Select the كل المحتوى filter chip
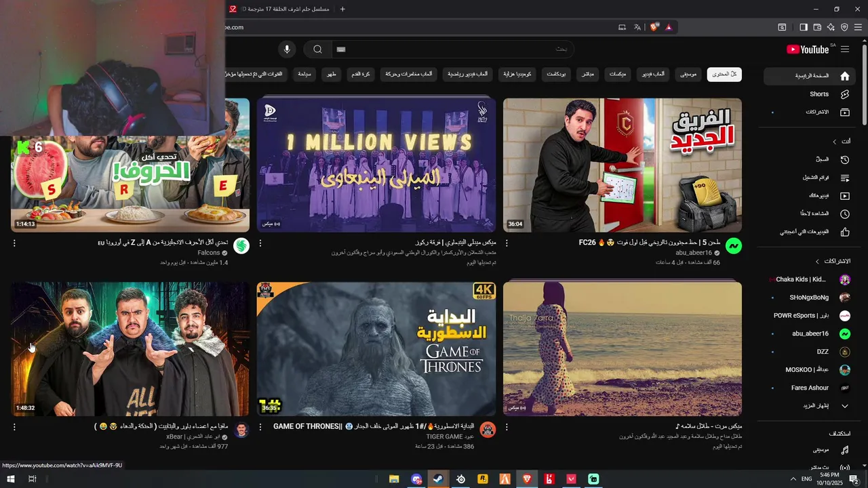This screenshot has width=868, height=488. pos(724,74)
